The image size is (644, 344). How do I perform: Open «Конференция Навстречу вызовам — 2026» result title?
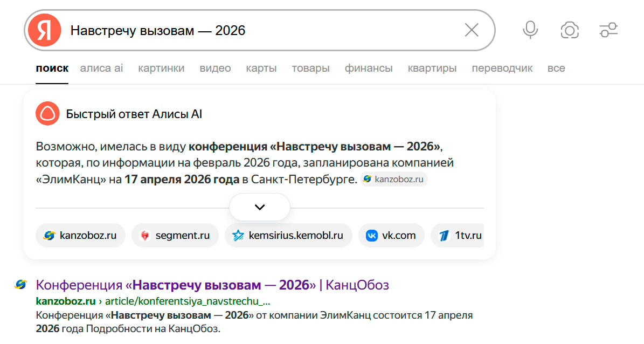(x=212, y=285)
